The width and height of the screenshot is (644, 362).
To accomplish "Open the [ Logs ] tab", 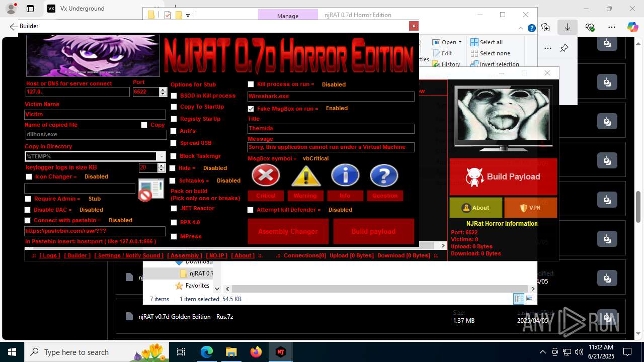I will [50, 255].
